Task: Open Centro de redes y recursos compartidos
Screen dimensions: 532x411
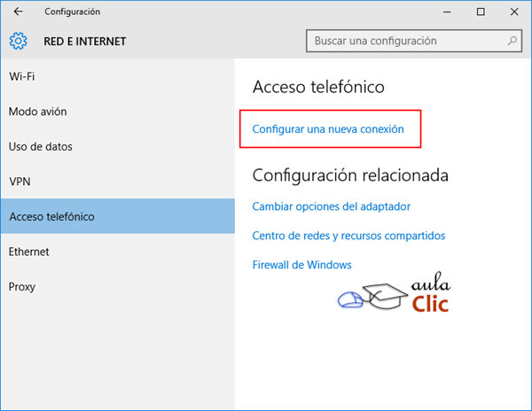Action: point(348,236)
